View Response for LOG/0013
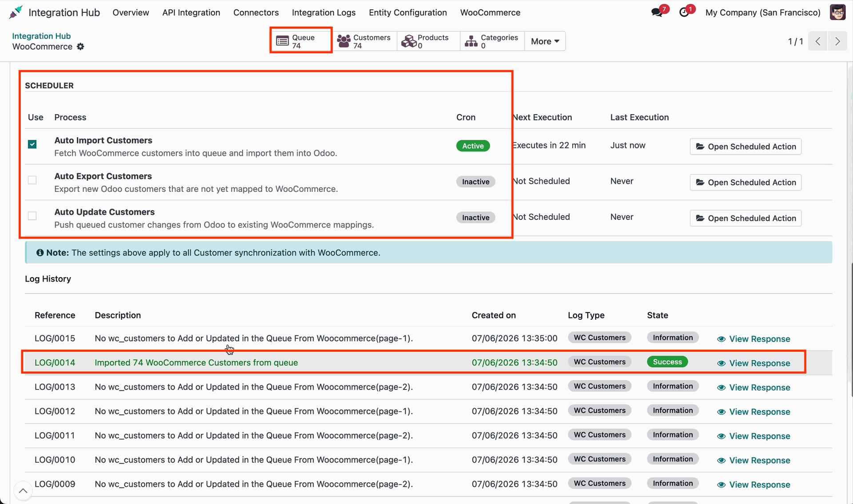 [x=753, y=388]
